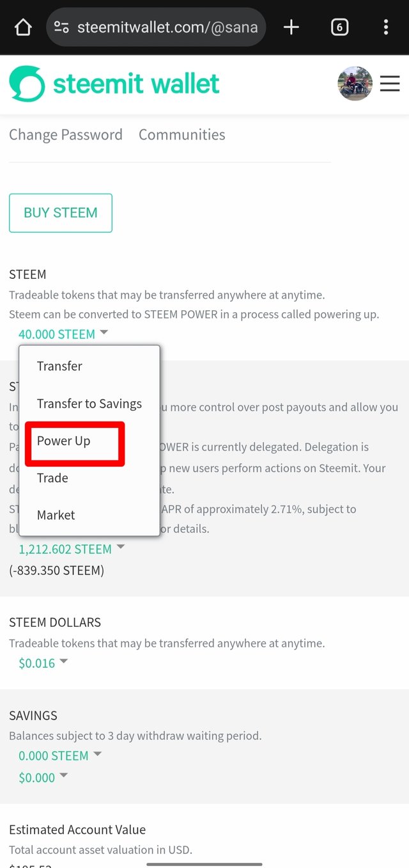Tap the steemitwallet.com address bar
This screenshot has height=868, width=409.
[x=157, y=27]
